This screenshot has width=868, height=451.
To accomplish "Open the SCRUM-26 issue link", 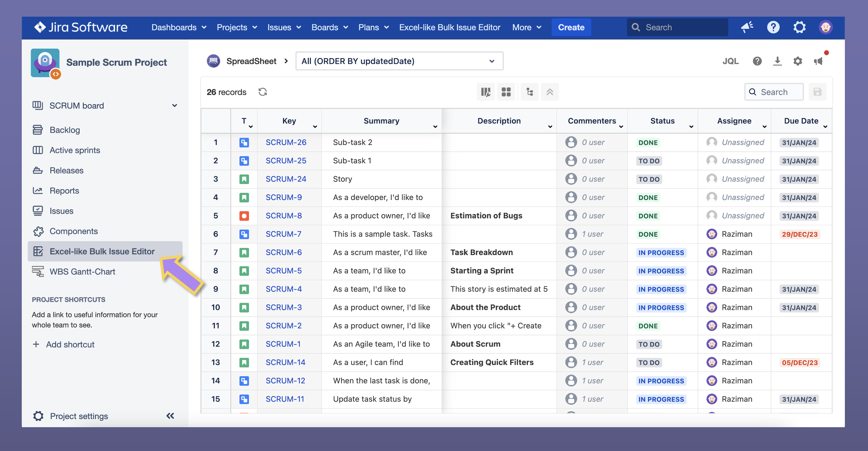I will [286, 142].
